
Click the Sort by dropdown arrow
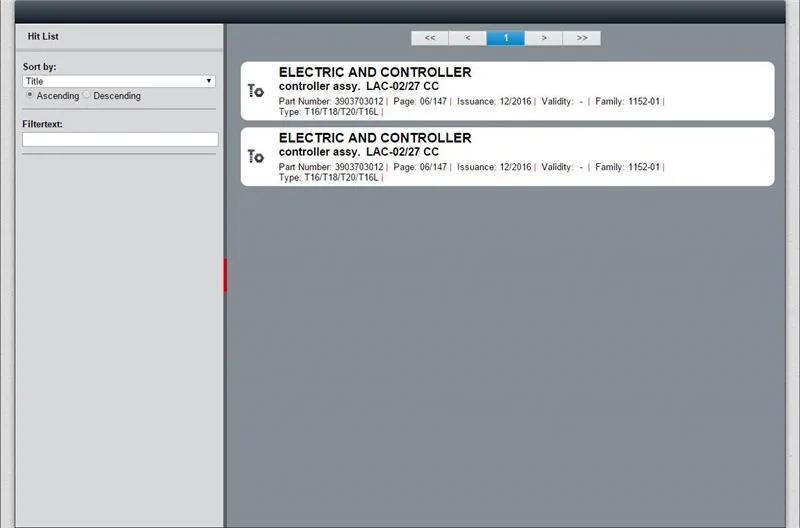209,81
